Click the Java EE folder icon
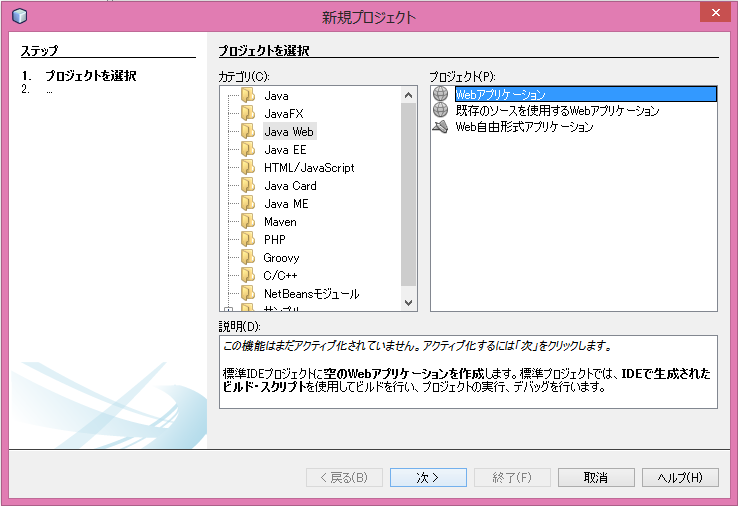Screen dimensions: 738x506 pos(248,150)
